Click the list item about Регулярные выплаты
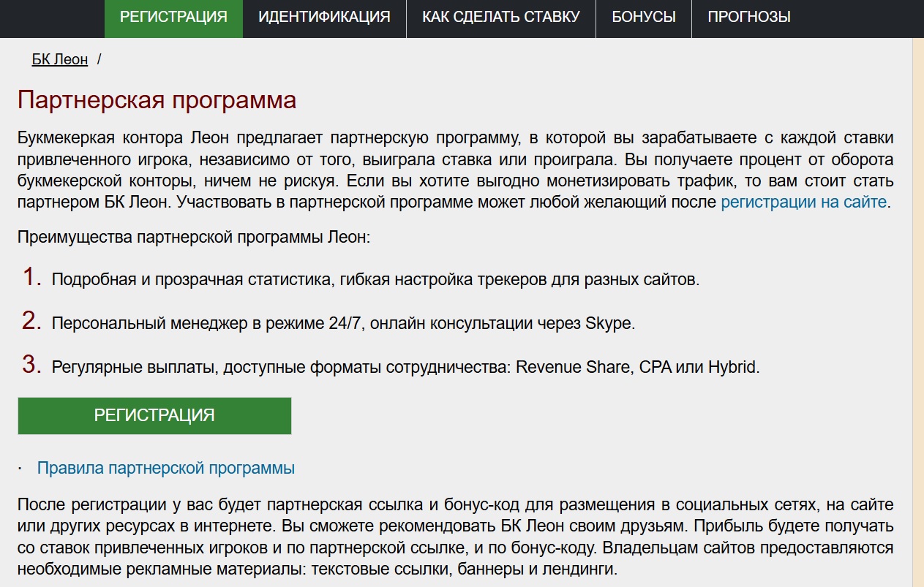 pyautogui.click(x=406, y=367)
